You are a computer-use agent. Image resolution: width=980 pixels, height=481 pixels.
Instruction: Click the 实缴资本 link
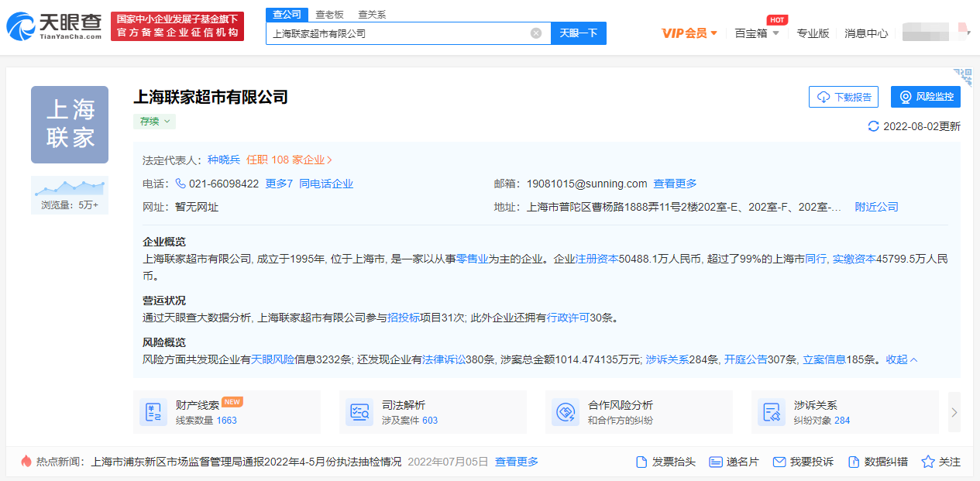(854, 259)
